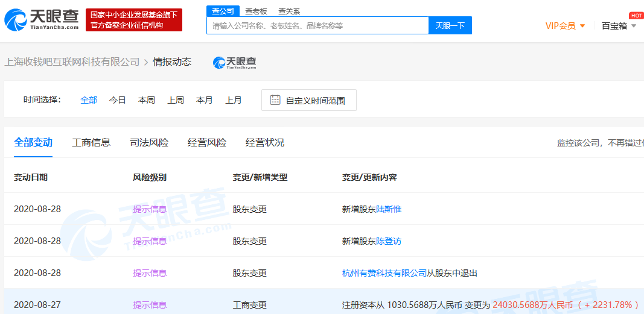Image resolution: width=644 pixels, height=314 pixels.
Task: Open 自定义时间范围 date picker
Action: coord(309,100)
